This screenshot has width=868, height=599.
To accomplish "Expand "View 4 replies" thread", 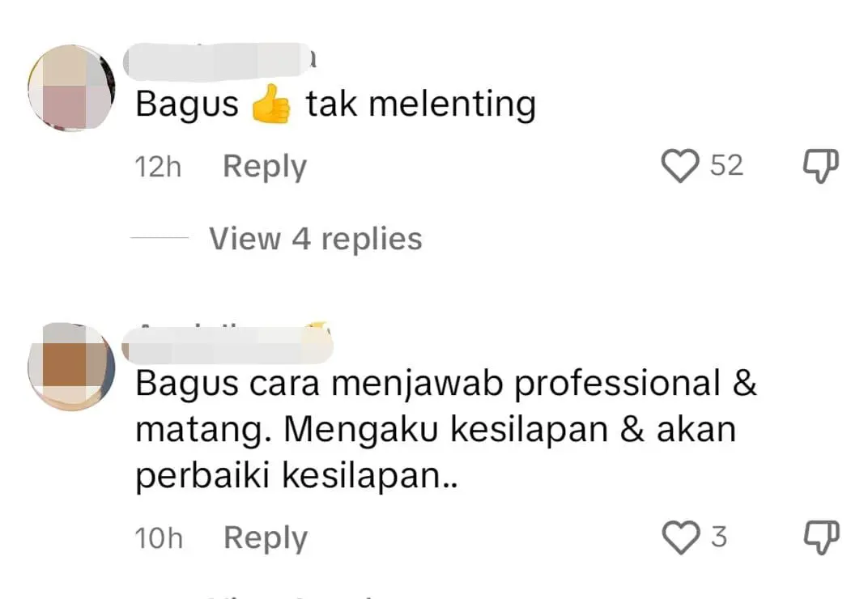I will point(316,239).
